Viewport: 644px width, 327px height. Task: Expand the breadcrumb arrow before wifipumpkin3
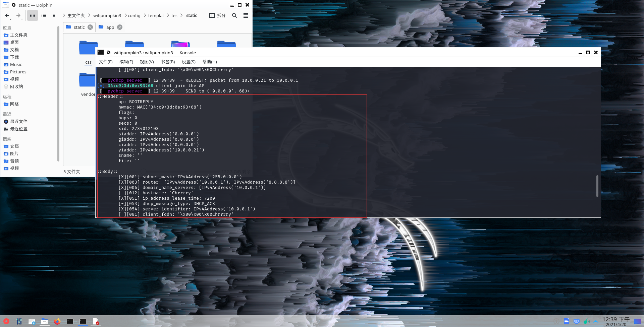[x=90, y=15]
